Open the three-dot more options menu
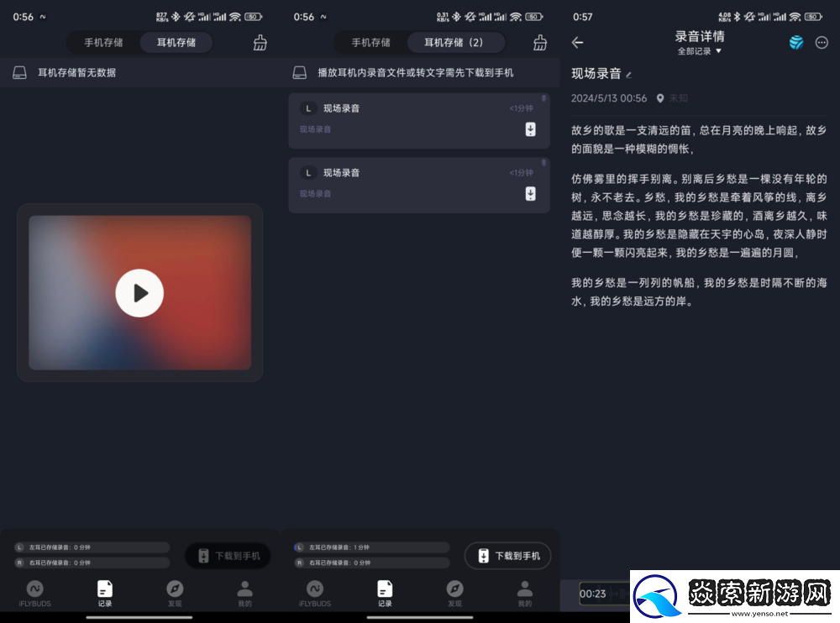 pyautogui.click(x=822, y=43)
